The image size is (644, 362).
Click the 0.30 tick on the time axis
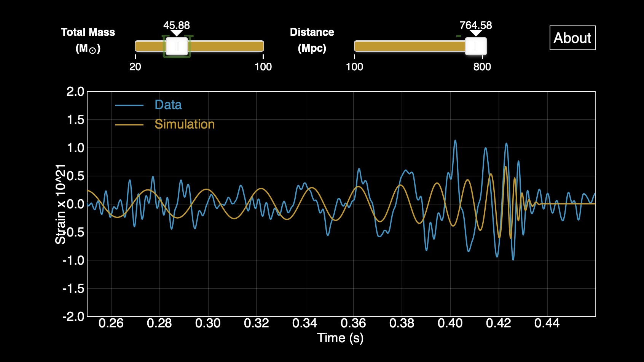click(x=208, y=323)
